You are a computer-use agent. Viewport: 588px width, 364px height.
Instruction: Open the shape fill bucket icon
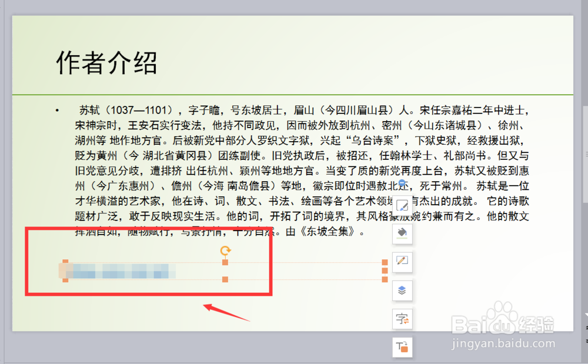coord(402,232)
